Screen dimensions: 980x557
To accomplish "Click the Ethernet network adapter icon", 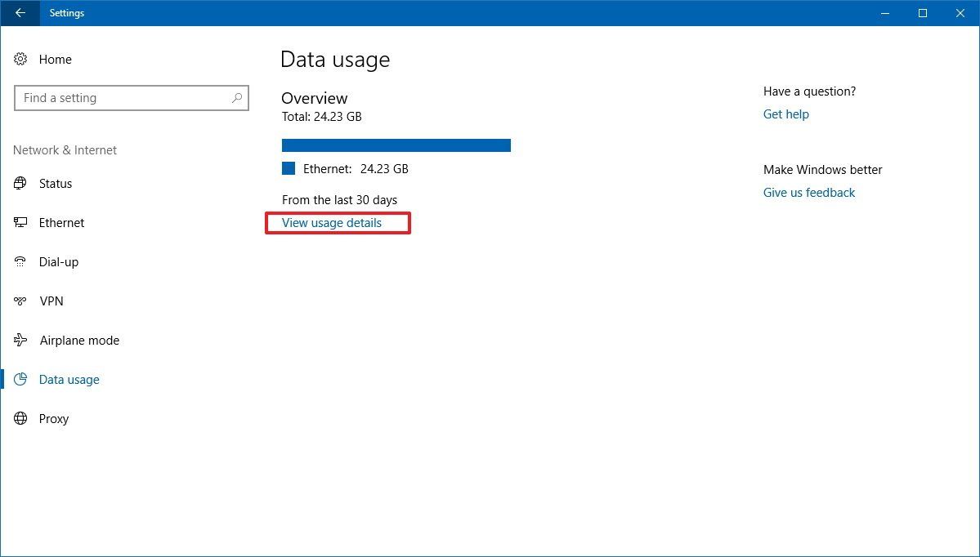I will point(20,222).
